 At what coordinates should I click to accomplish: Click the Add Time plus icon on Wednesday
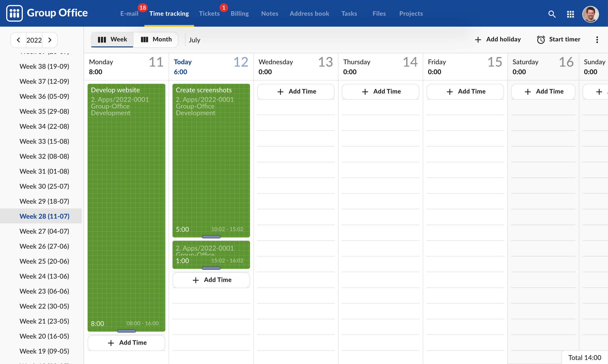tap(280, 91)
